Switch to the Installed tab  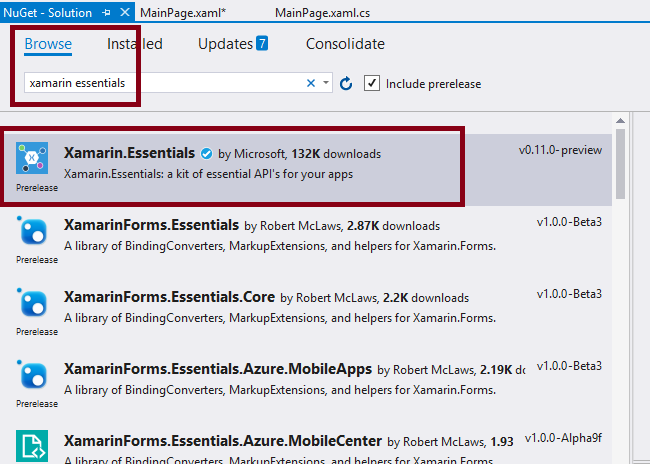pos(135,44)
